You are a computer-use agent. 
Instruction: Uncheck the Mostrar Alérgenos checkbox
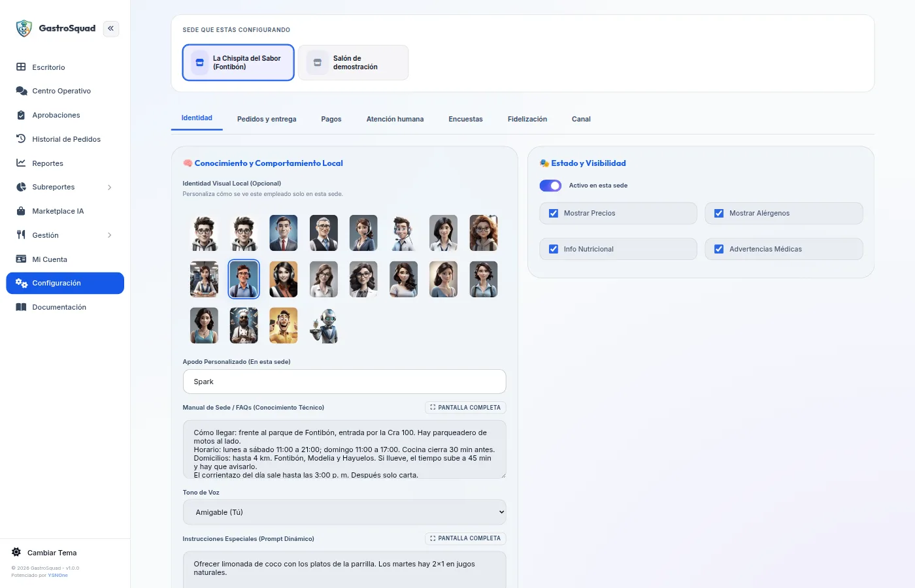pyautogui.click(x=719, y=214)
